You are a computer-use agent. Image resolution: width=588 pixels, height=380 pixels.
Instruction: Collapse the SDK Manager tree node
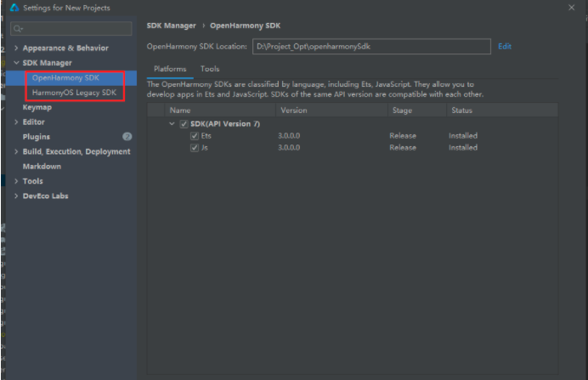point(16,63)
